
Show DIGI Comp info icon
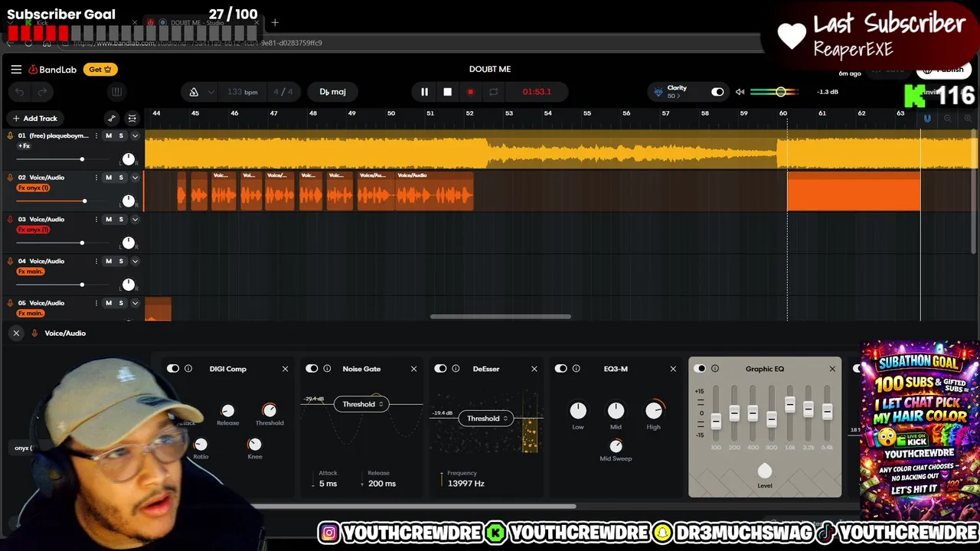(188, 369)
